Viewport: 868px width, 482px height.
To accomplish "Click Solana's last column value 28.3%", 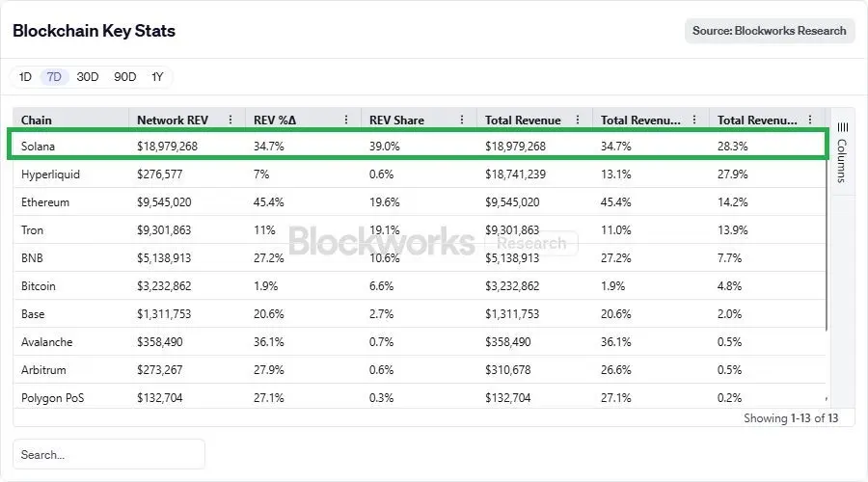I will point(732,147).
